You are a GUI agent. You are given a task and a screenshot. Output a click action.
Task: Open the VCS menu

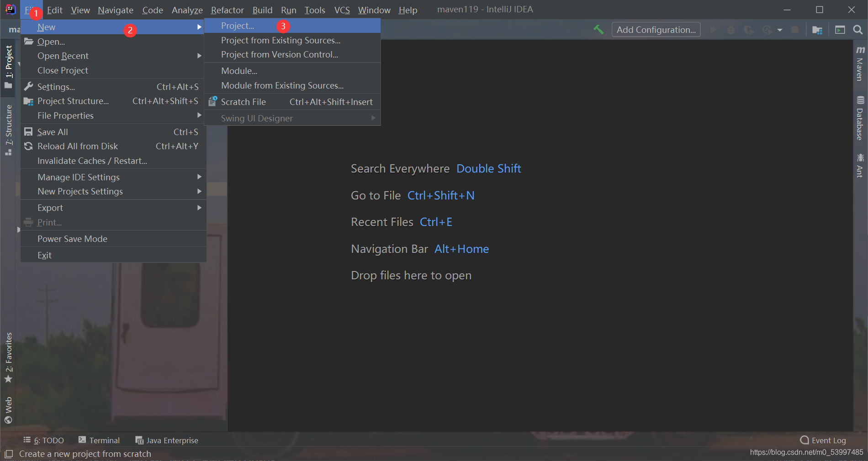[x=342, y=10]
